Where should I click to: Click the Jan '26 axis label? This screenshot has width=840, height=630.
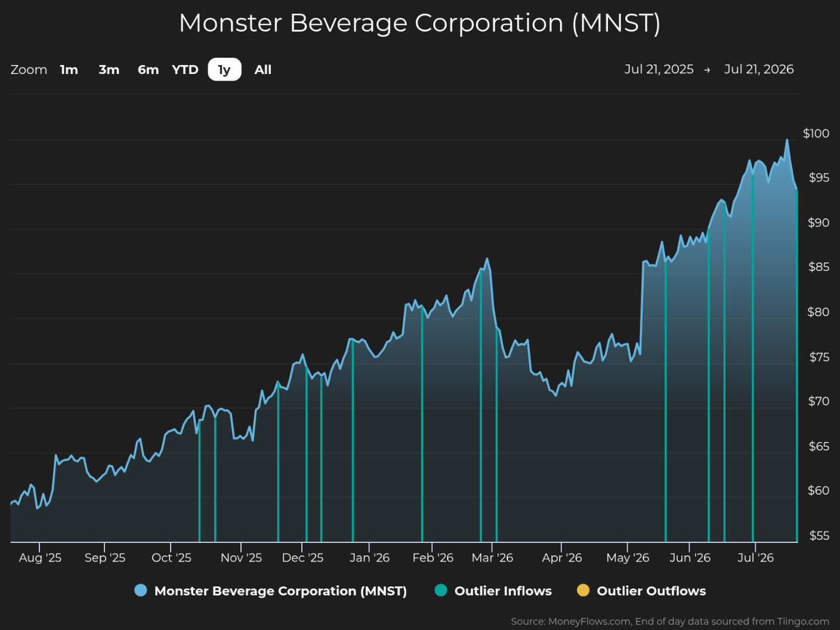point(369,558)
